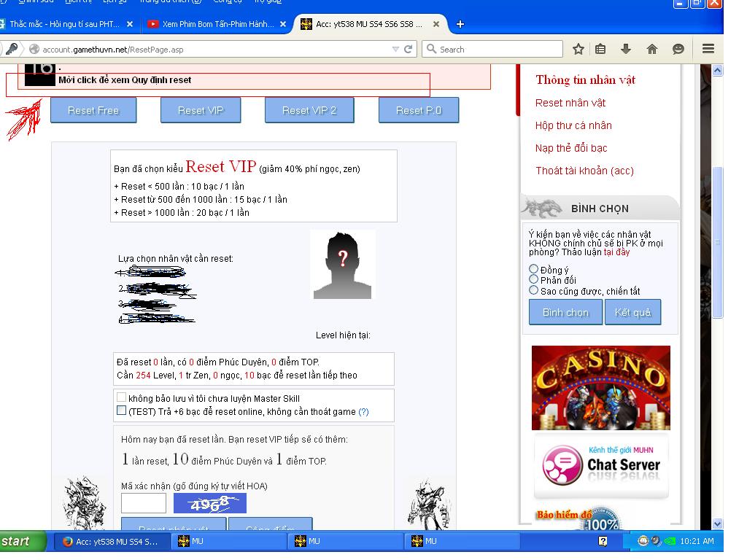Choose the Reset P.0 button

point(419,110)
